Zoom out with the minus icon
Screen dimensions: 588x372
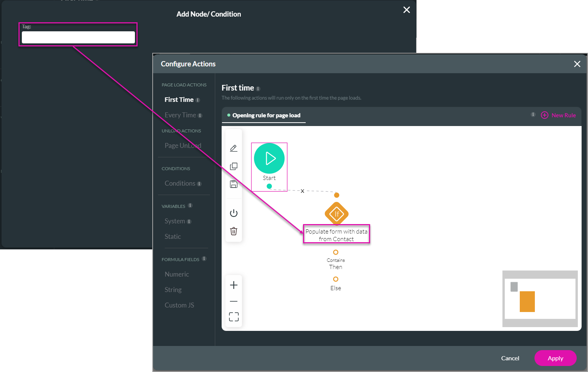[234, 301]
